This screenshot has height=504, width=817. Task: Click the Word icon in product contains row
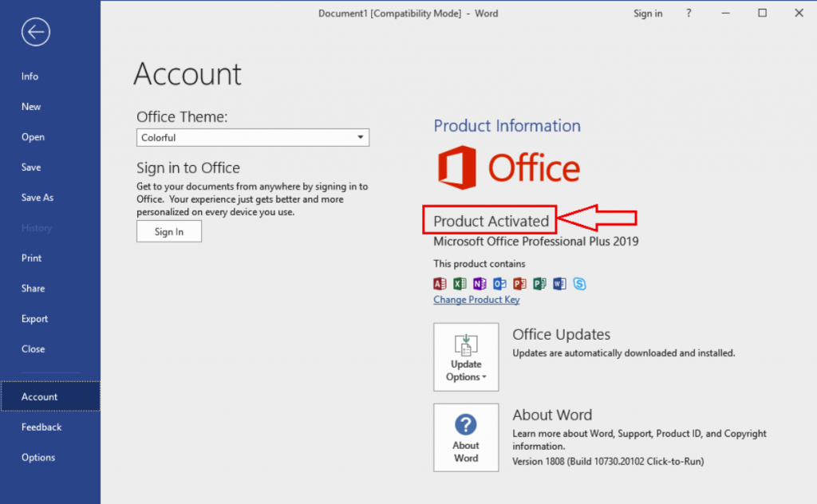(560, 283)
